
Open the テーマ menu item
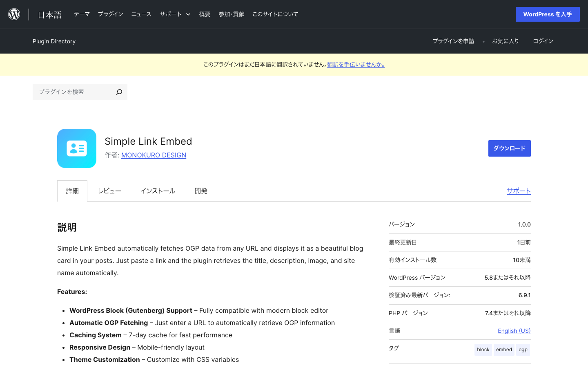coord(82,14)
